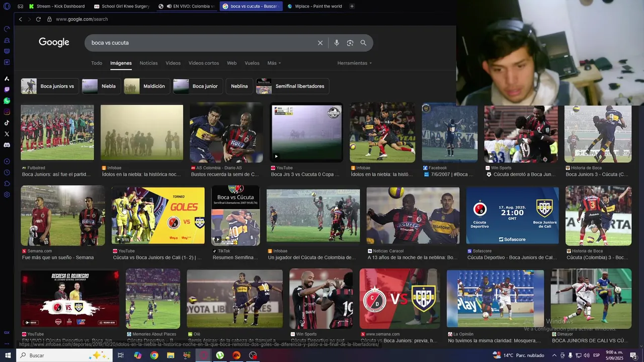
Task: Open Discord from the Opera sidebar
Action: click(x=7, y=145)
